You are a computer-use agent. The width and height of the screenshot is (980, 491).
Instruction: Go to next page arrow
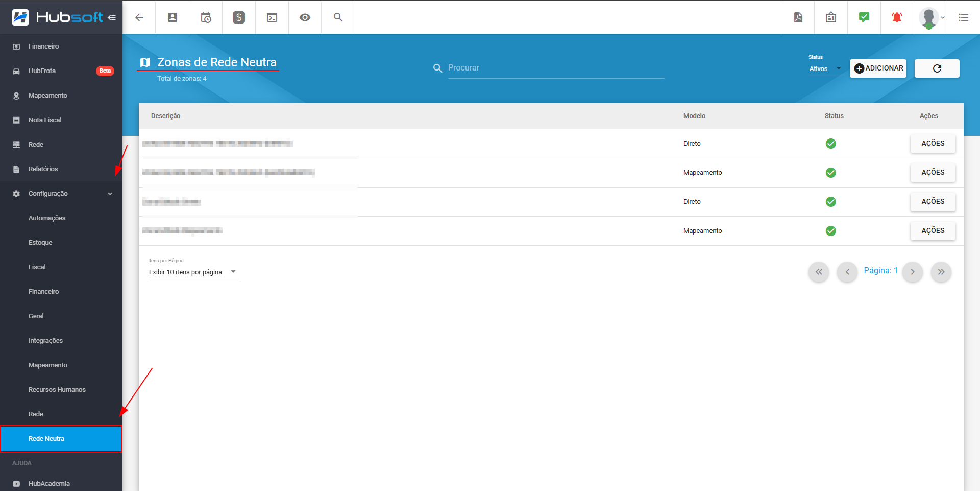[913, 272]
